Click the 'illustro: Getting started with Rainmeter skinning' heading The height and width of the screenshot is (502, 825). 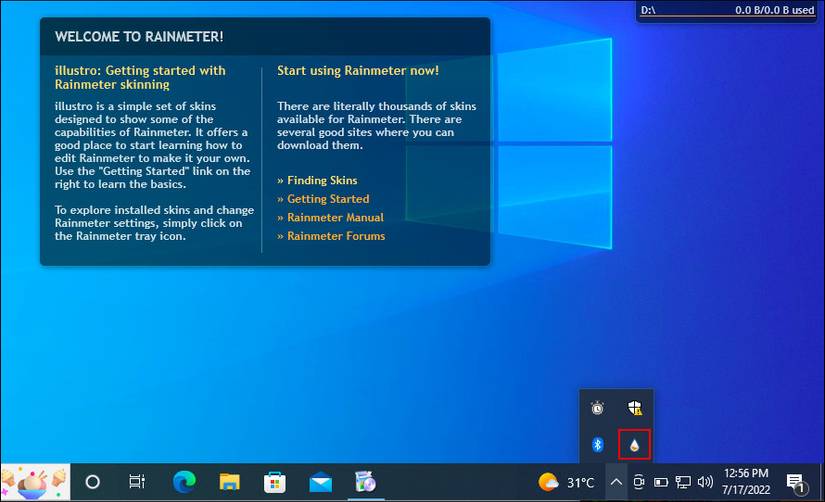140,77
